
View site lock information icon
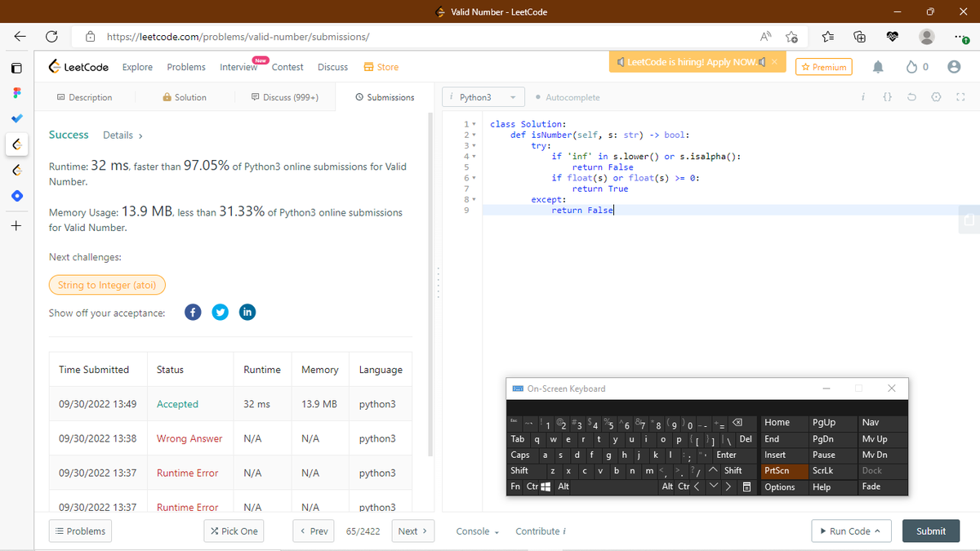click(x=91, y=37)
